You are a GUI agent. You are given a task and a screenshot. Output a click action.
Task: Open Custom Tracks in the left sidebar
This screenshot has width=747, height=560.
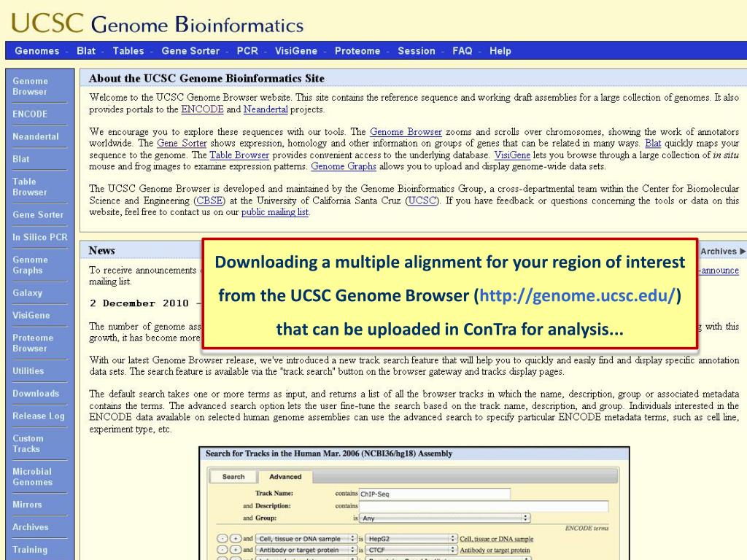point(28,443)
